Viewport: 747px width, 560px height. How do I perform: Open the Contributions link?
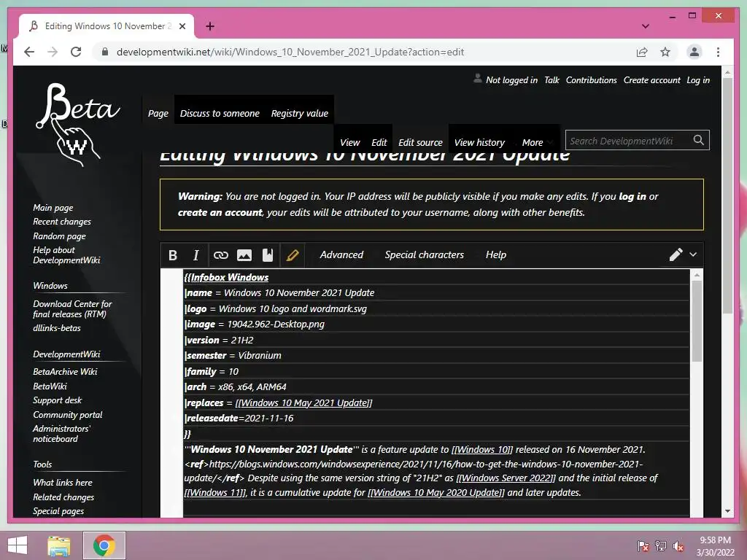(x=591, y=80)
